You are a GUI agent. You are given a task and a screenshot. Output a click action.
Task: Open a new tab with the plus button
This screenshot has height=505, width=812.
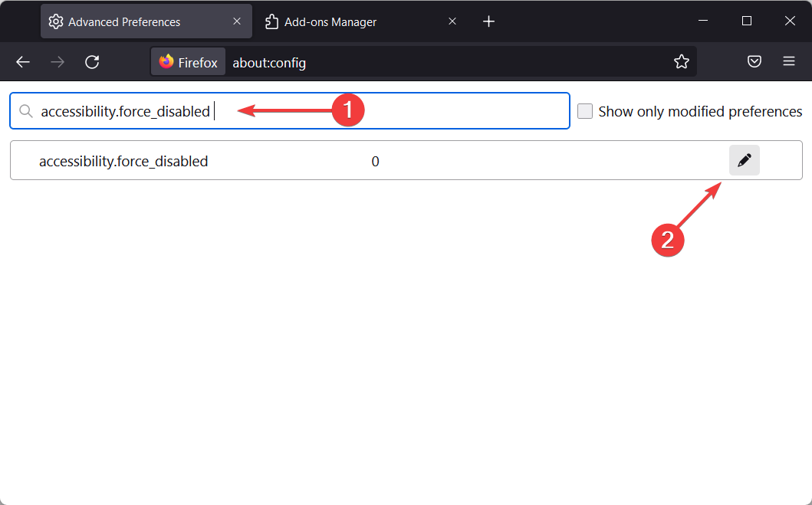(x=489, y=21)
